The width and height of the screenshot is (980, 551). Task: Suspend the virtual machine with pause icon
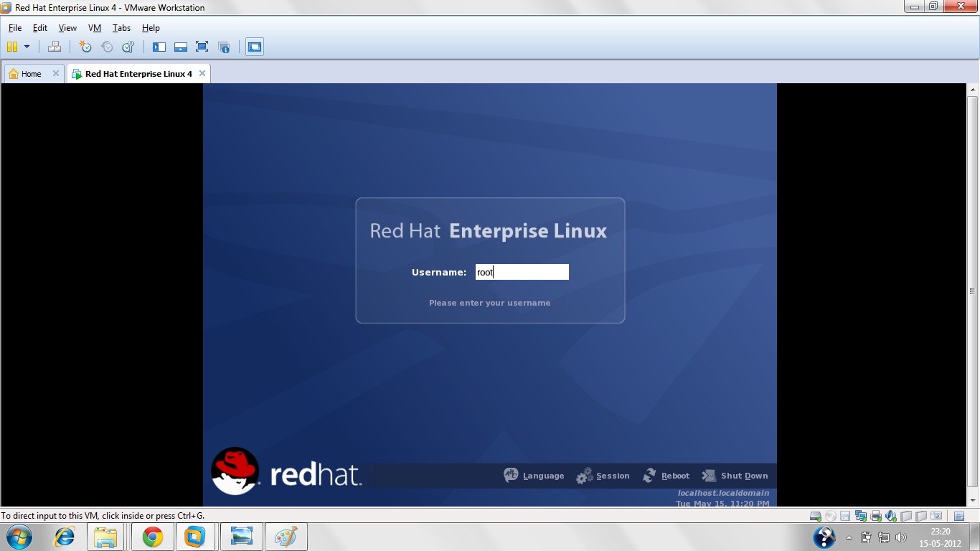click(11, 47)
